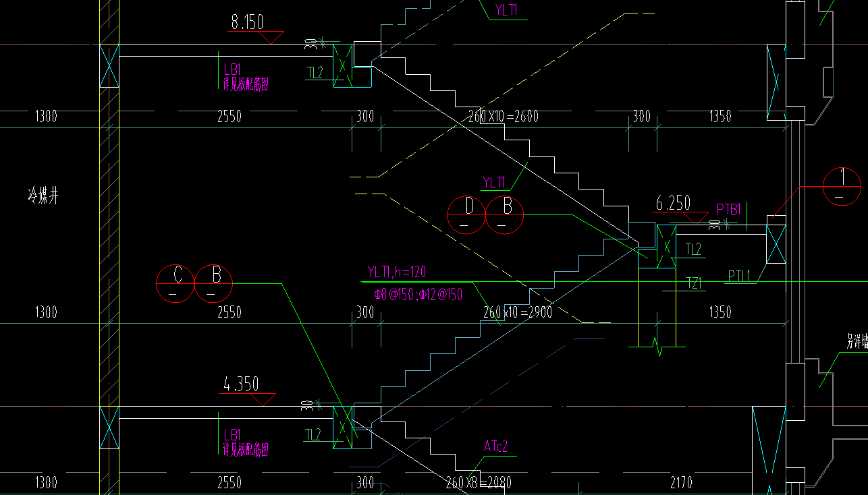Click the 2170 dimension value
Viewport: 868px width, 495px height.
pos(680,483)
